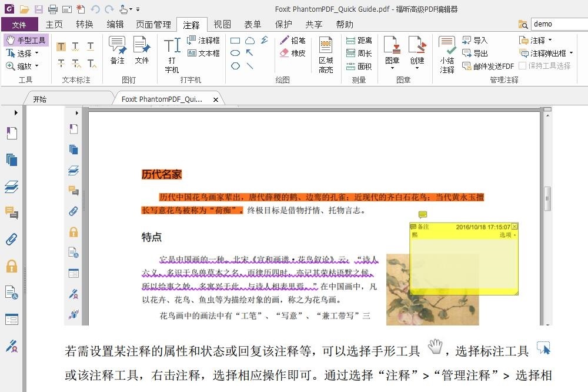The height and width of the screenshot is (392, 588).
Task: Redo the last undone action
Action: click(x=109, y=9)
